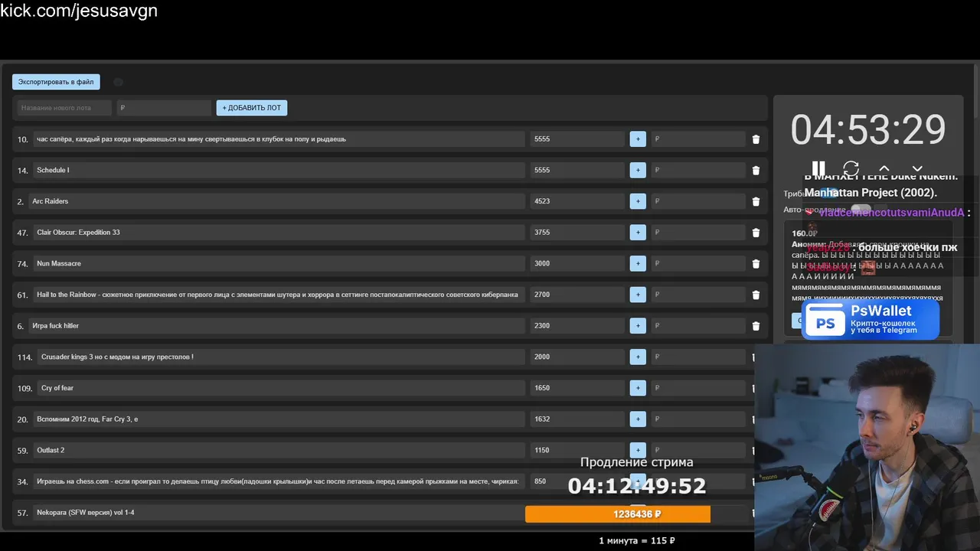Click plus button on Nun Massacre row

click(638, 263)
